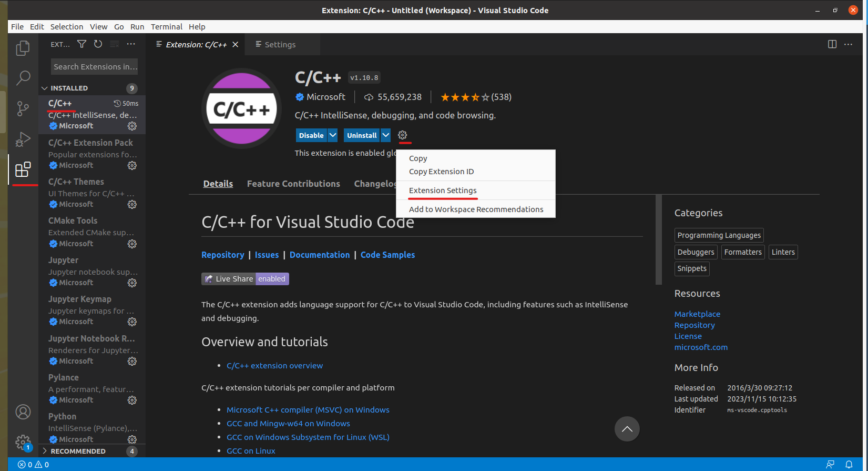Image resolution: width=868 pixels, height=471 pixels.
Task: Open the Repository link in readme
Action: click(223, 255)
